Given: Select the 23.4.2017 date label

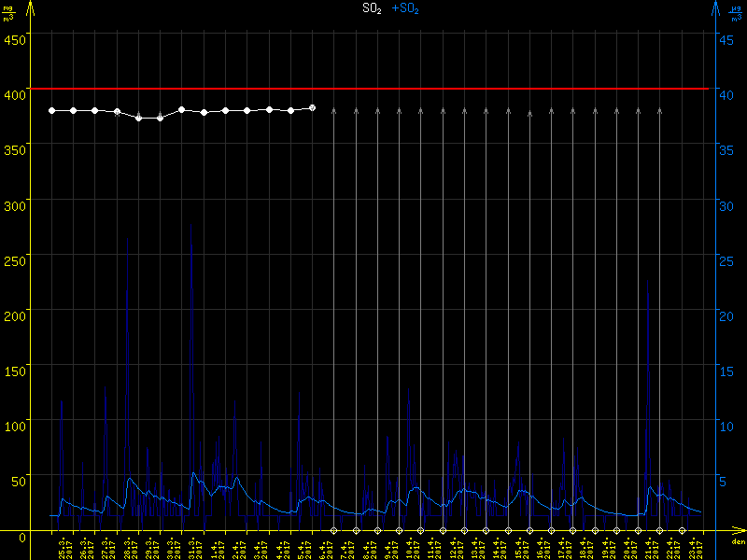Looking at the screenshot, I should pos(691,547).
